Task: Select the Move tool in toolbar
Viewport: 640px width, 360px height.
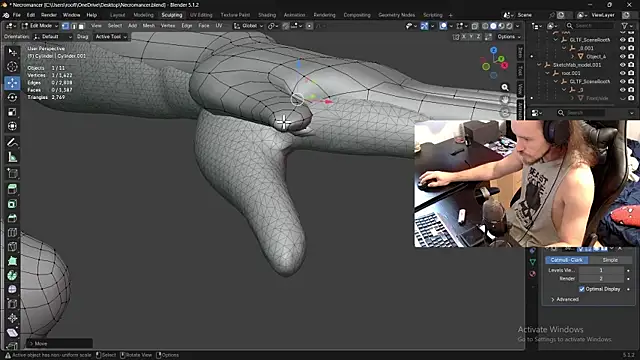Action: point(12,83)
